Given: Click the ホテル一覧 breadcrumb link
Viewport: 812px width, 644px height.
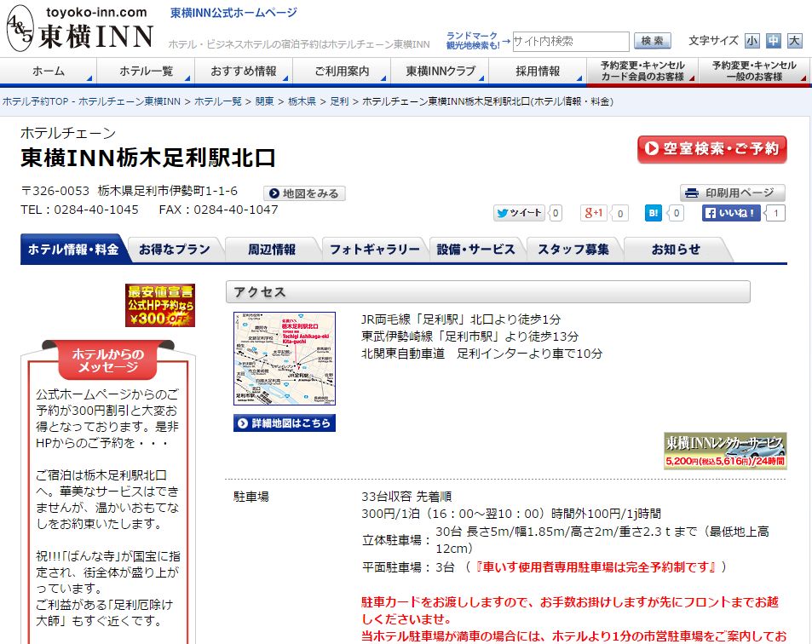Looking at the screenshot, I should [x=217, y=101].
